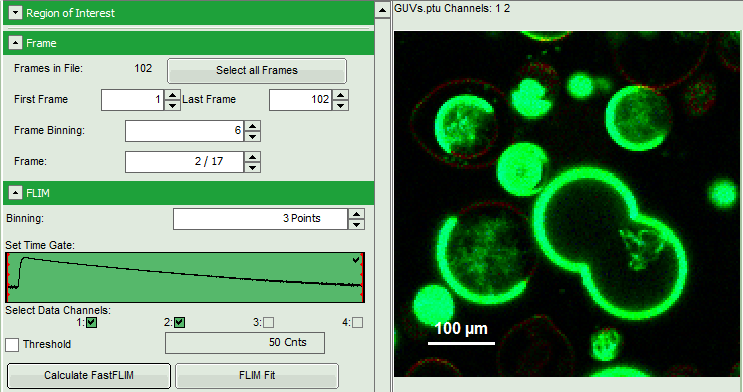Click Calculate FastFLIM button
The height and width of the screenshot is (392, 743).
point(89,375)
